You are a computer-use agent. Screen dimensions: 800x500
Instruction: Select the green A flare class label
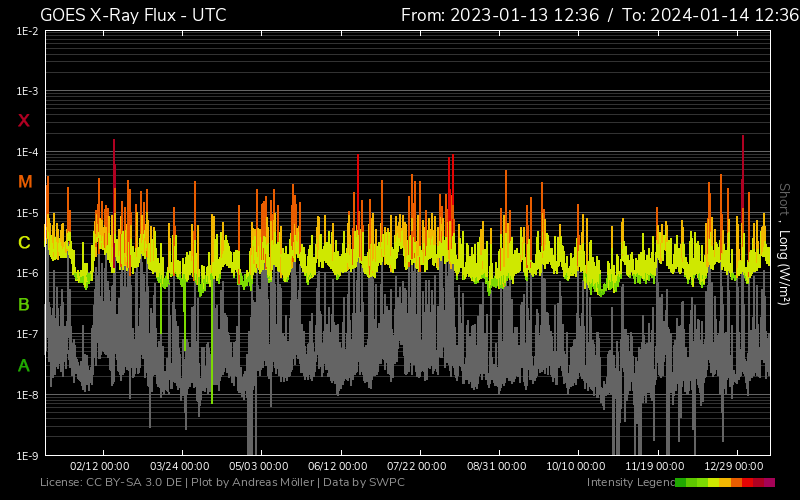tap(24, 366)
